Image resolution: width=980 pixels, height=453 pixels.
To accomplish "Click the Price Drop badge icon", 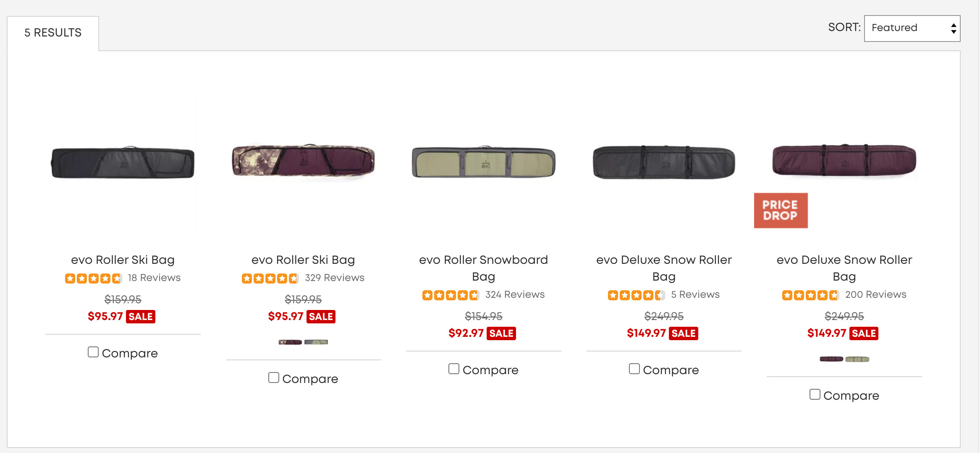I will pos(781,211).
